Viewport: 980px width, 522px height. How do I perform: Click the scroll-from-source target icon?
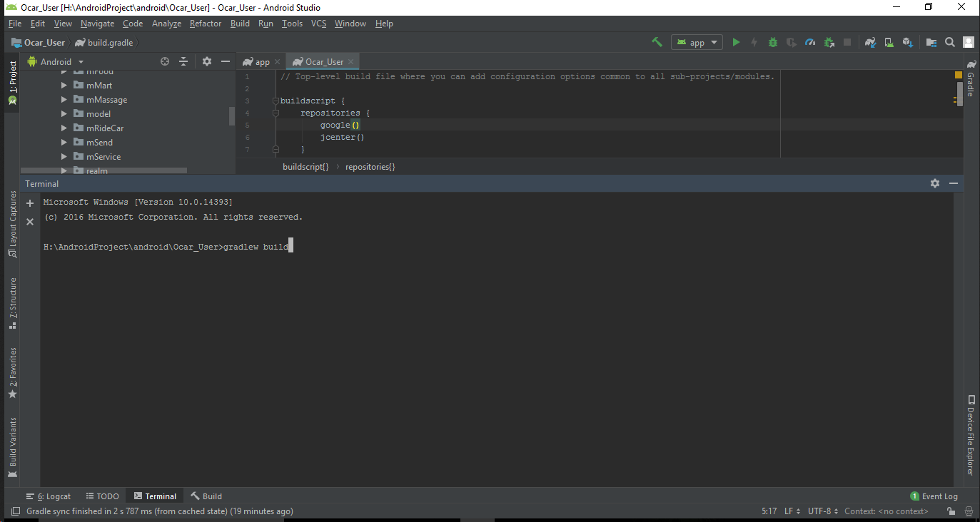(x=165, y=61)
